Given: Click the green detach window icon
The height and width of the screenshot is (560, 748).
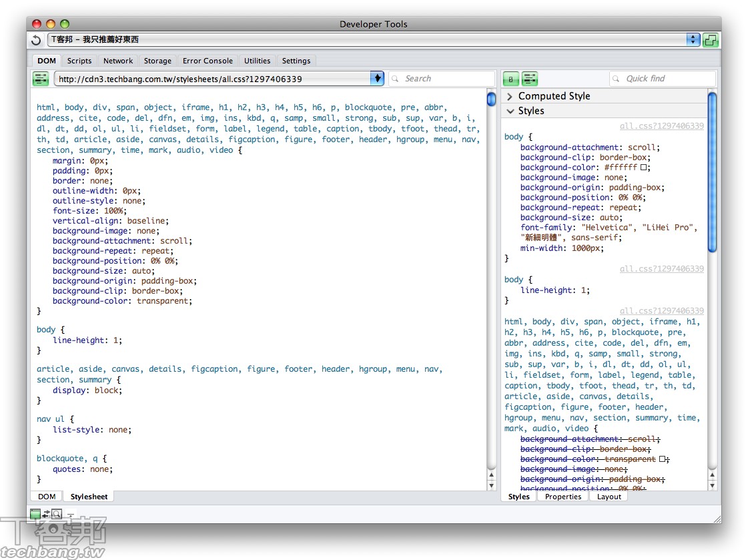Looking at the screenshot, I should tap(711, 40).
